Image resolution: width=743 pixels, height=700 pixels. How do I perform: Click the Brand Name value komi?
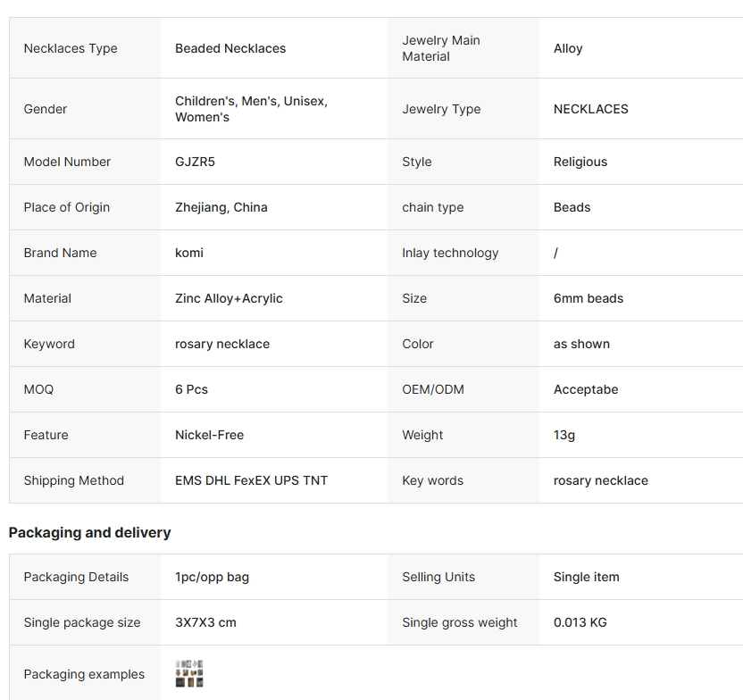click(x=189, y=253)
